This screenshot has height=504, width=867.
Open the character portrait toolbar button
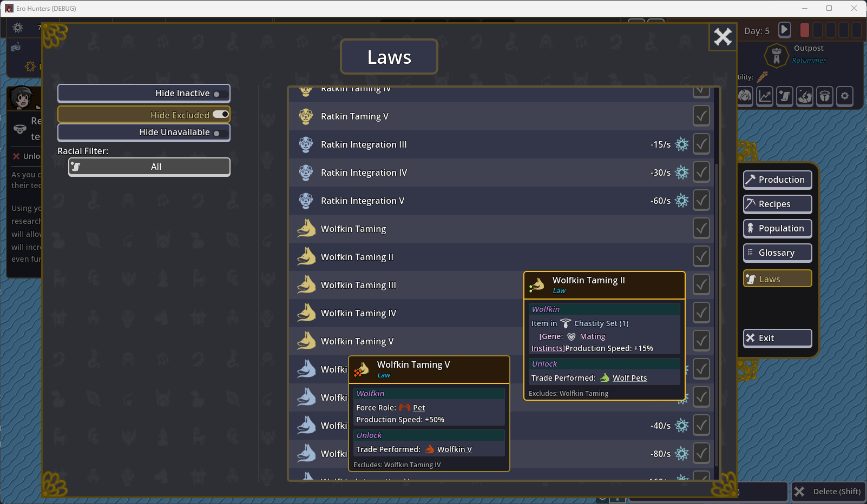(745, 96)
